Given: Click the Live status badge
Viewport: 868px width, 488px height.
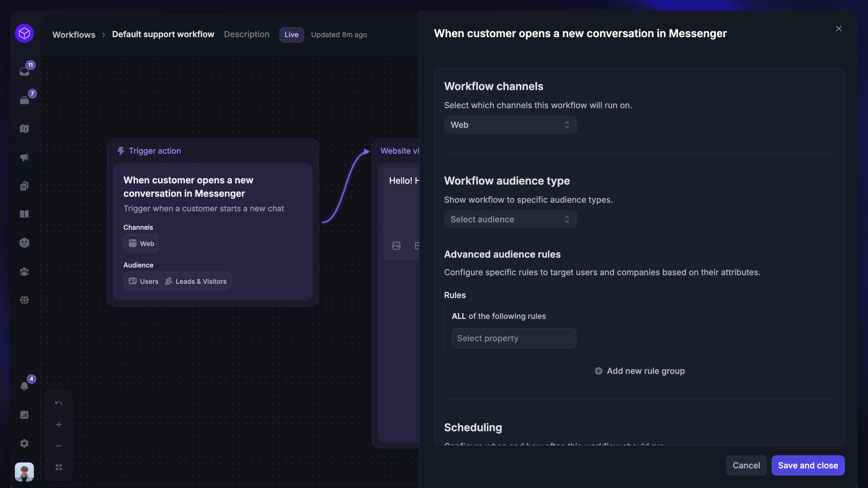Looking at the screenshot, I should pos(291,34).
